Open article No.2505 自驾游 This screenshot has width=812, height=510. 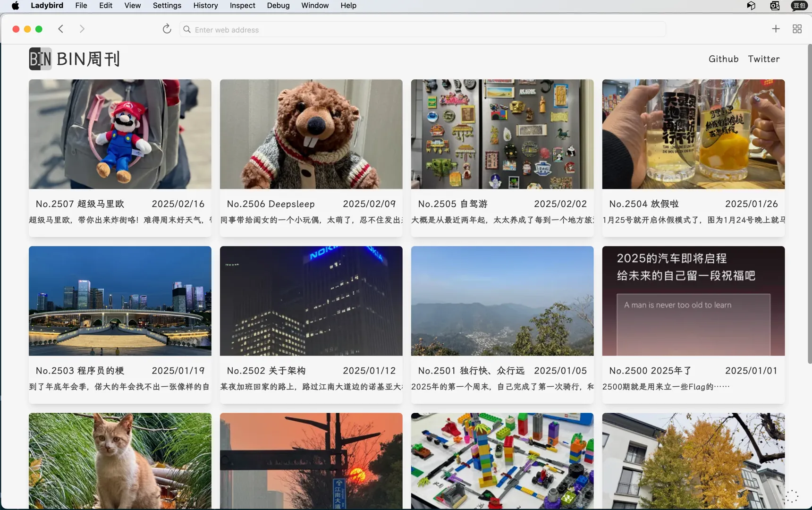(452, 204)
